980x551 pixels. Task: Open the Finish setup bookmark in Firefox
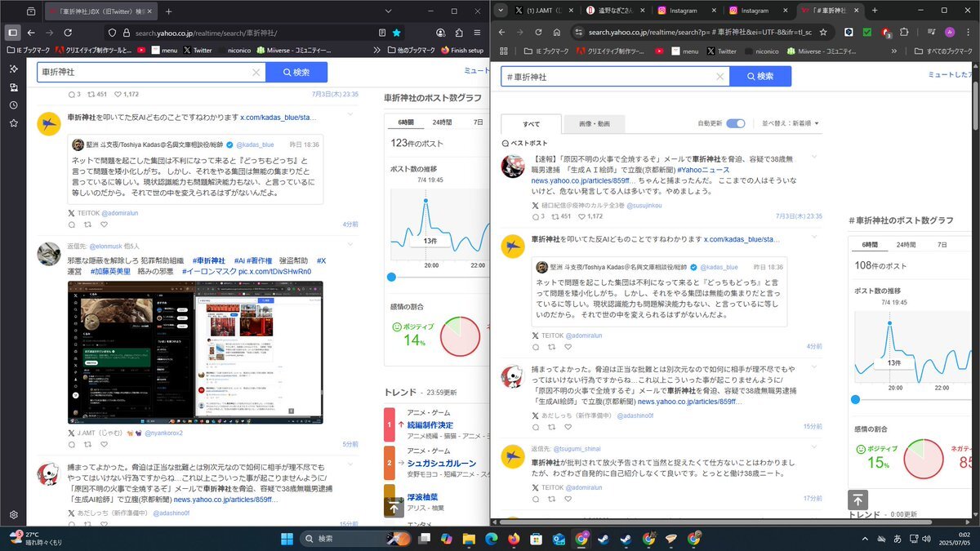[x=462, y=51]
